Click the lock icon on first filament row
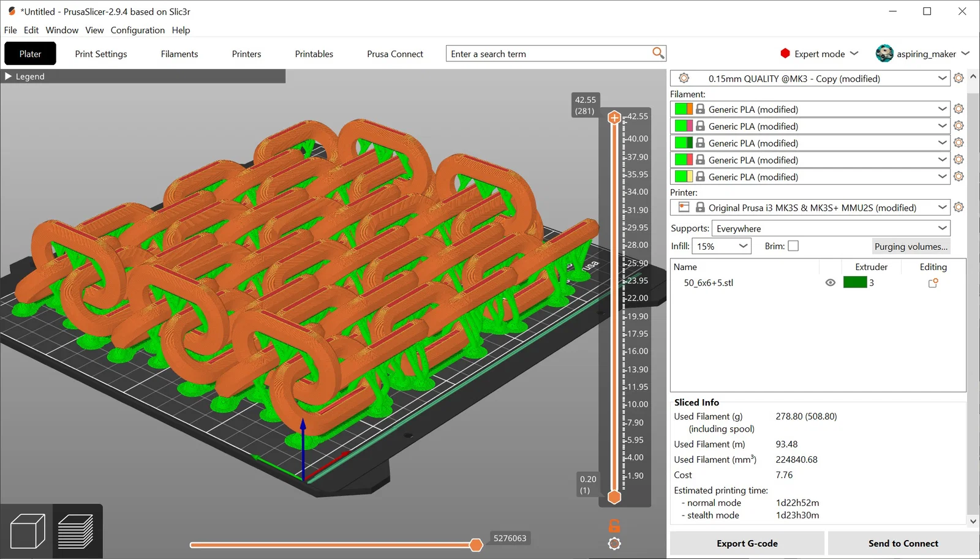The width and height of the screenshot is (980, 559). coord(700,109)
